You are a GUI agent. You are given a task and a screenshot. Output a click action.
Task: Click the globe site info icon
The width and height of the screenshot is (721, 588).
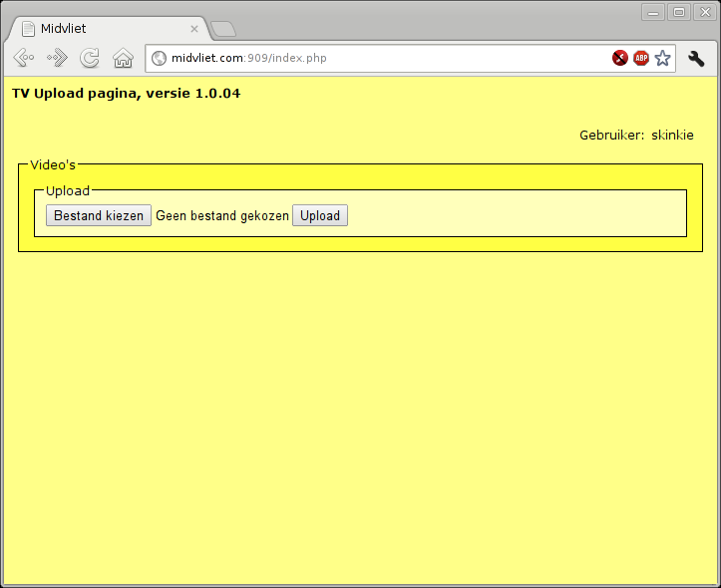click(160, 58)
